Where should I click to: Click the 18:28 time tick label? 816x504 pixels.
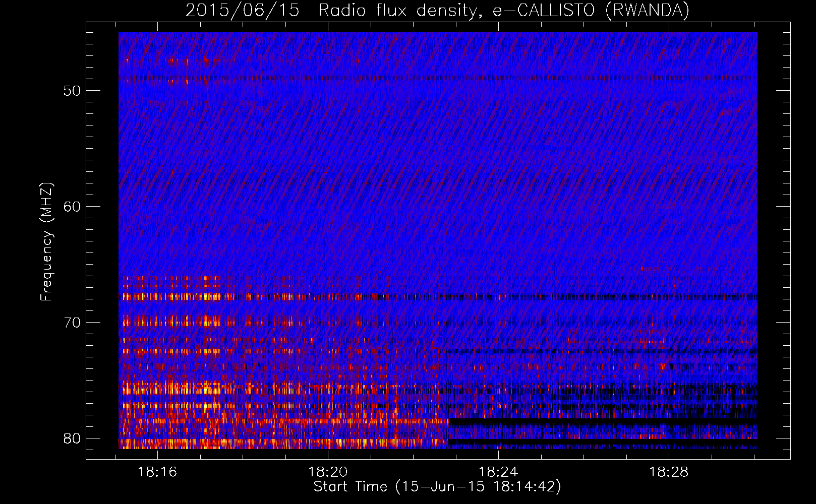click(669, 472)
